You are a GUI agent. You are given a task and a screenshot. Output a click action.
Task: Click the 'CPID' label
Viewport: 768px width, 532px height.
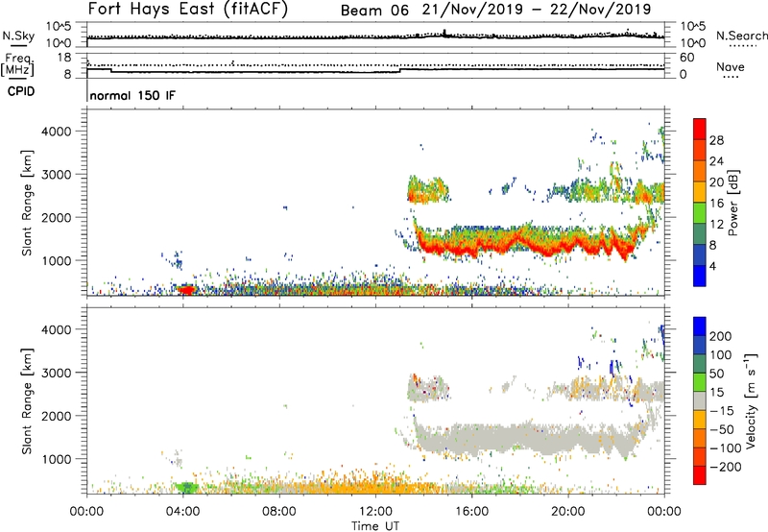pos(21,91)
